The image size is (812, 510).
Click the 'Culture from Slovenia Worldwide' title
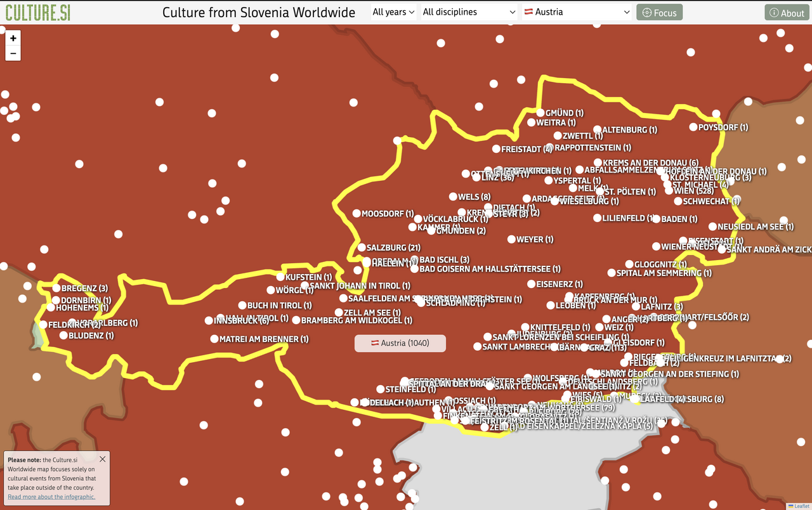pos(259,12)
